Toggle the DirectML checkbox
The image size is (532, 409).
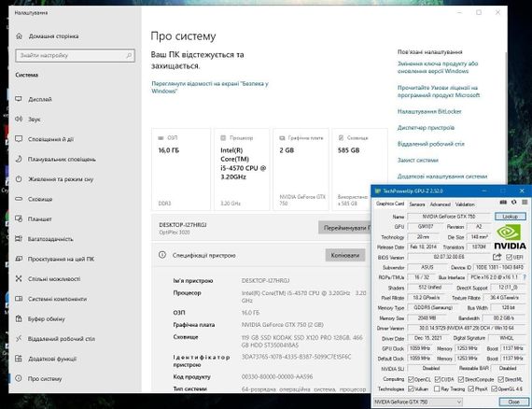click(x=501, y=379)
